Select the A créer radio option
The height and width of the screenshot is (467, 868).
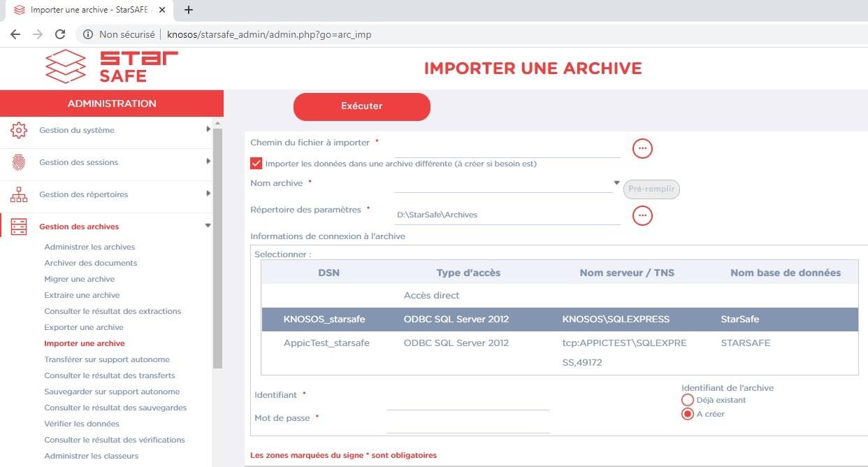687,414
